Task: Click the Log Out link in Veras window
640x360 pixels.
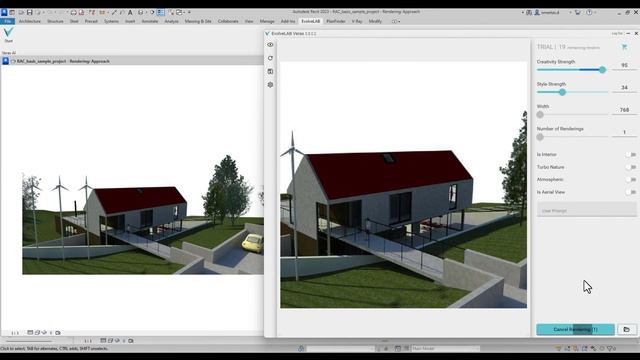Action: (617, 33)
